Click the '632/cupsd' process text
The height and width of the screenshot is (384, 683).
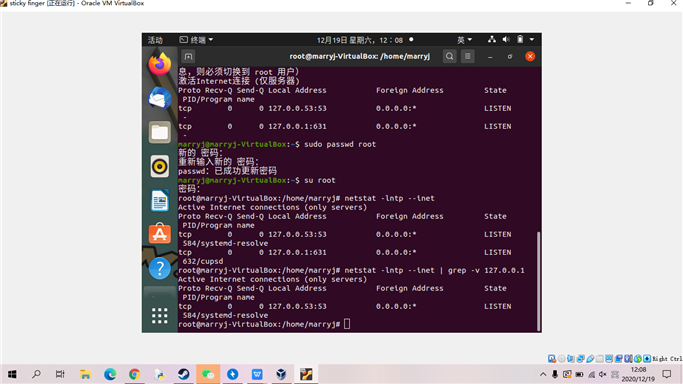[x=203, y=261]
